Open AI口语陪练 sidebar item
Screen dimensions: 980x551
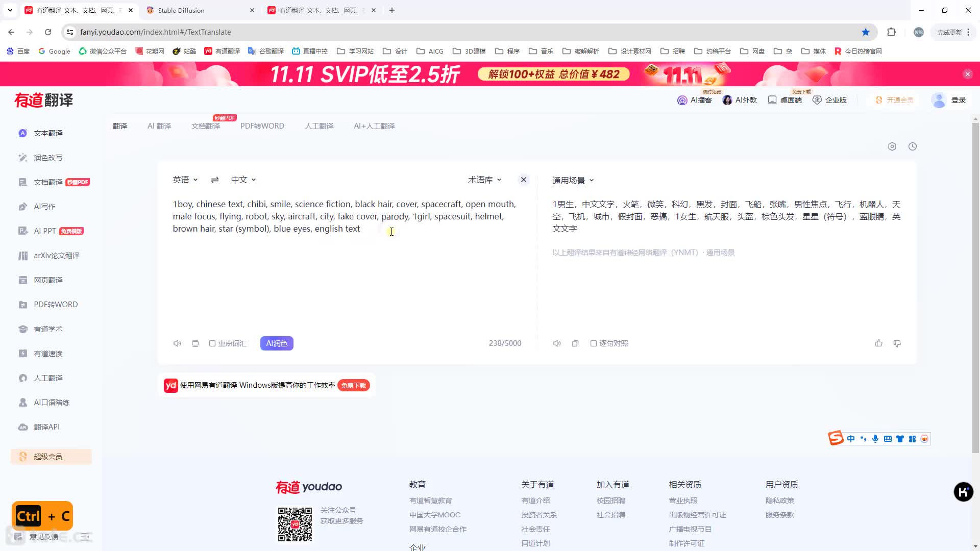[52, 403]
